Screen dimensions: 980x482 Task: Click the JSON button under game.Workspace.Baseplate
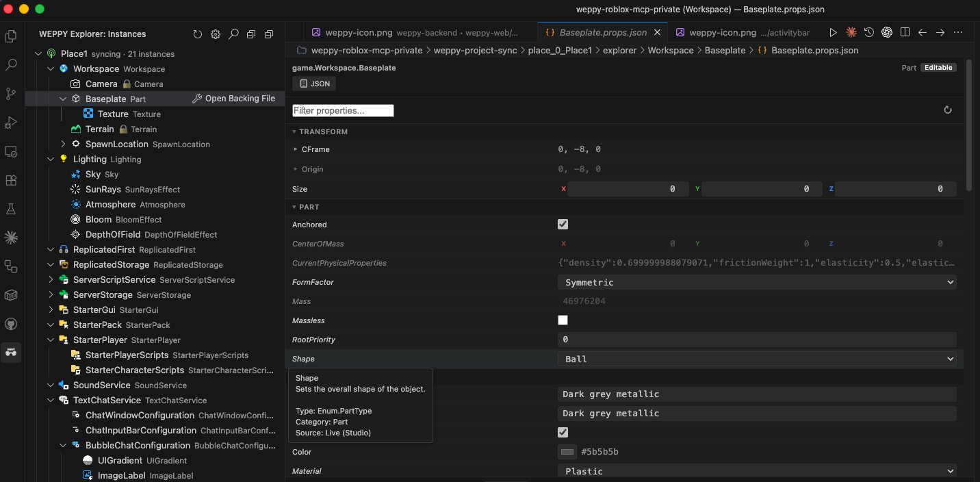pos(314,83)
